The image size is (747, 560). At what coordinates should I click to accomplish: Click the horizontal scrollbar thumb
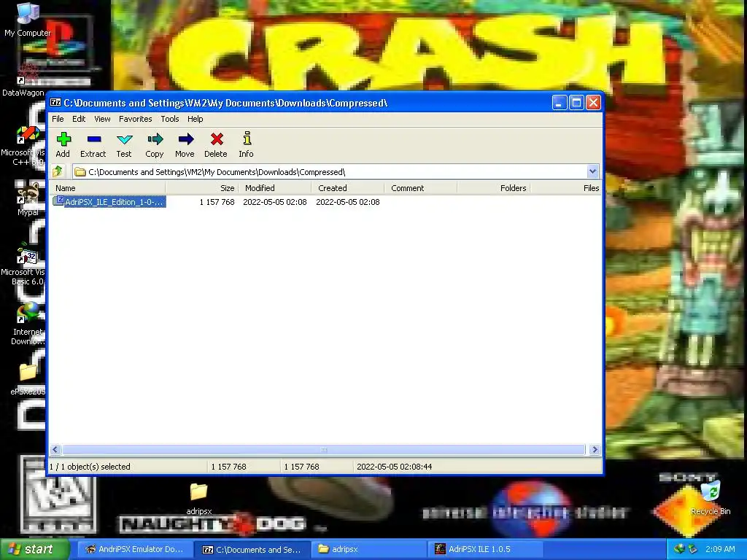tap(323, 449)
